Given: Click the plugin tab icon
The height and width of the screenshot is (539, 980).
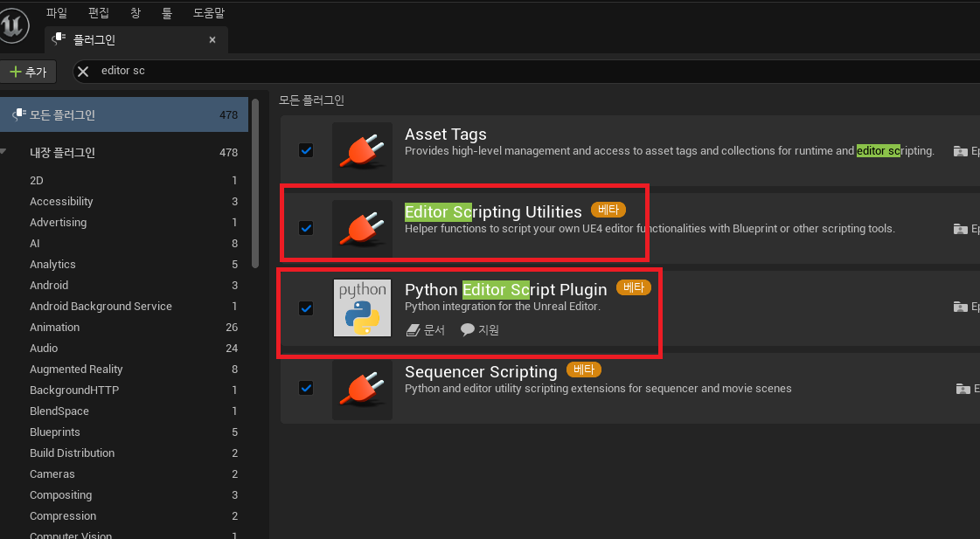Looking at the screenshot, I should tap(59, 39).
